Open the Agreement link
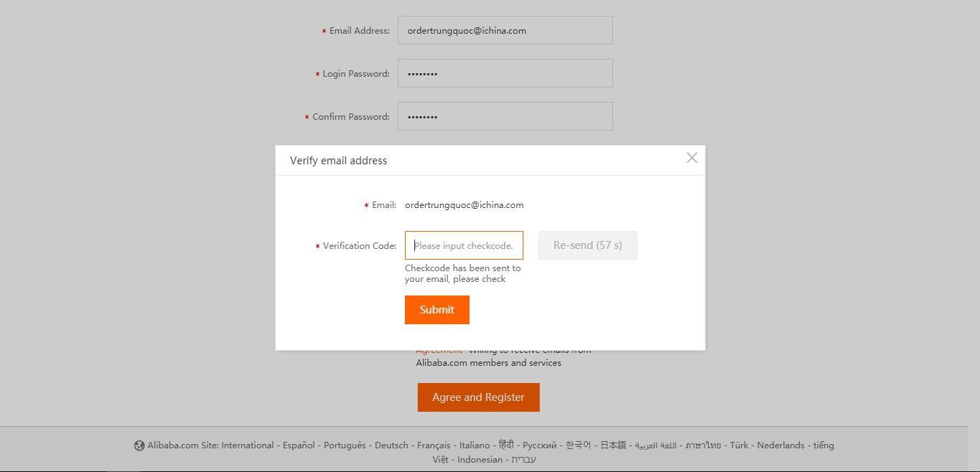 coord(439,351)
